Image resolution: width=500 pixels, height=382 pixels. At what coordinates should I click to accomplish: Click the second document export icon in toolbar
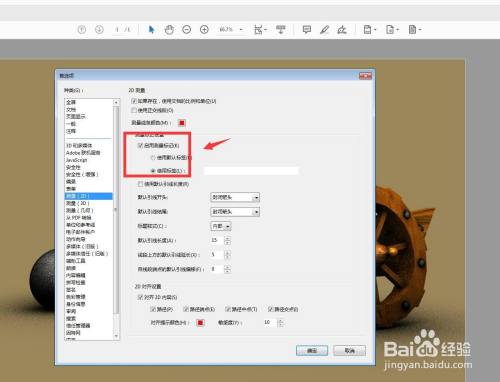pos(390,30)
